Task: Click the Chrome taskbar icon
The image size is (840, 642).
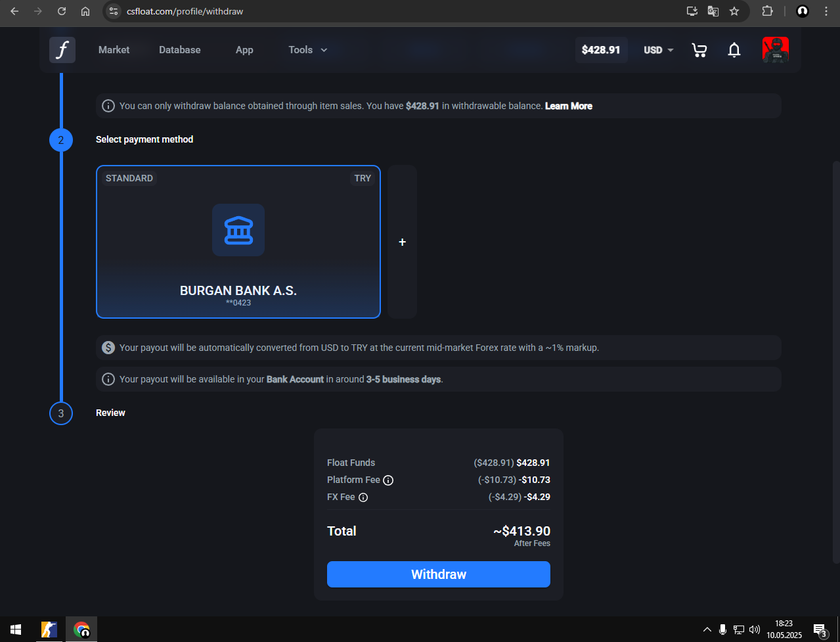Action: 81,630
